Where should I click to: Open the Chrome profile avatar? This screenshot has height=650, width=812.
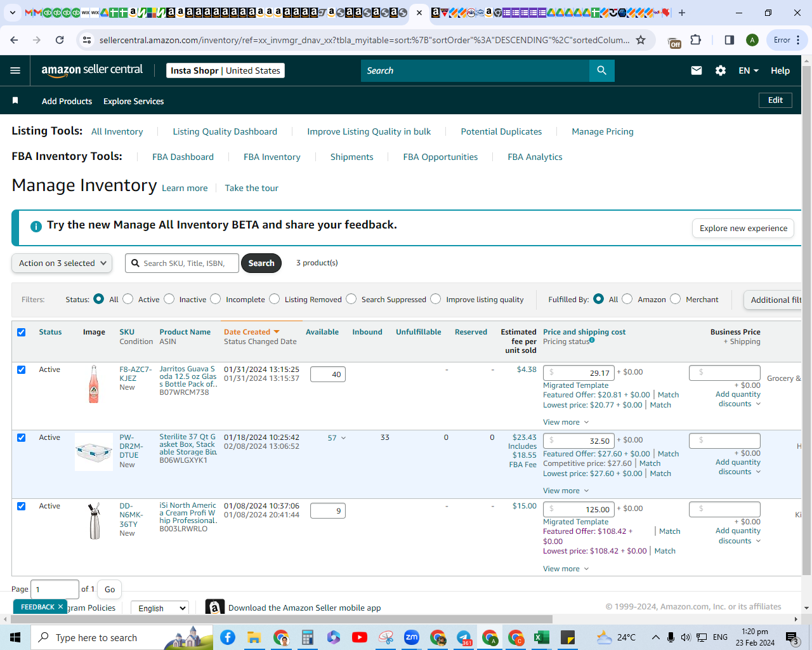click(x=752, y=40)
